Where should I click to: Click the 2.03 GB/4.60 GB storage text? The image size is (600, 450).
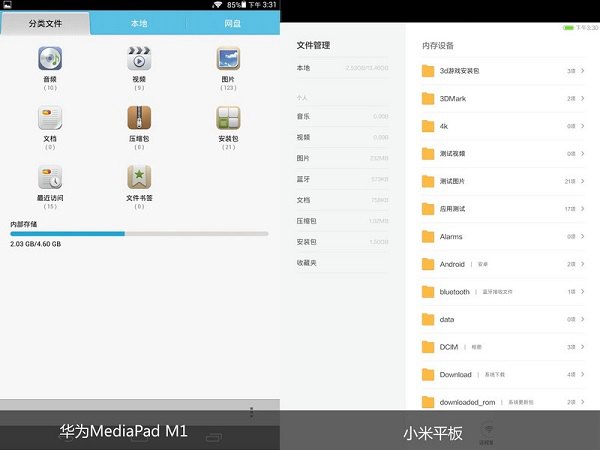click(36, 244)
